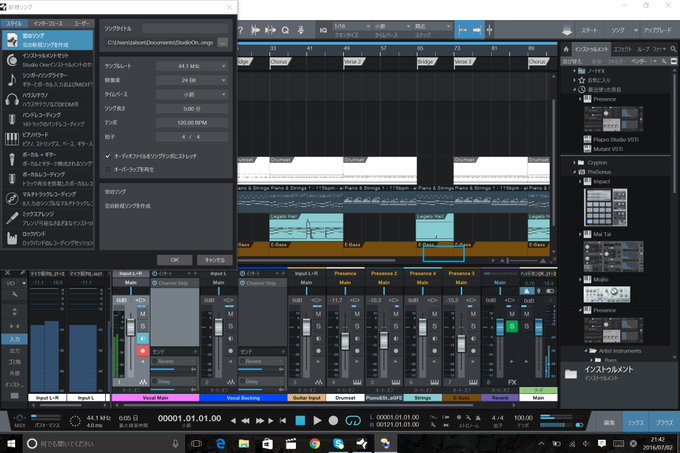Solo the Strings channel

[435, 326]
